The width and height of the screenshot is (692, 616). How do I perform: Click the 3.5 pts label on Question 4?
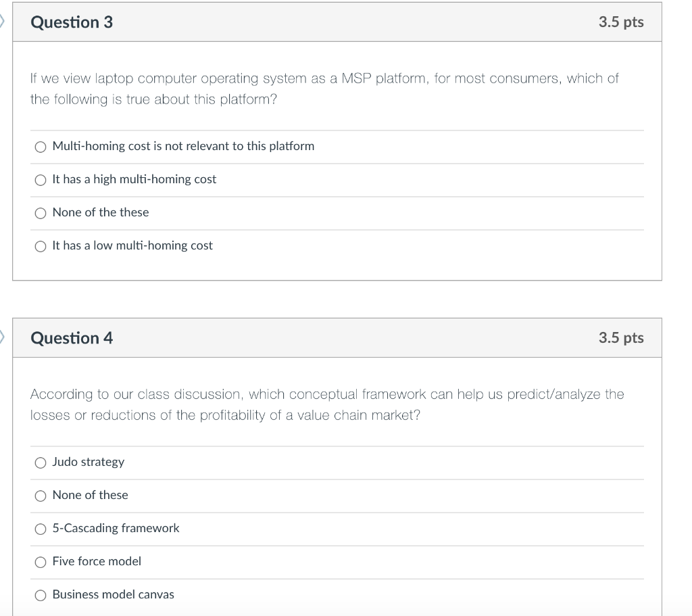(x=622, y=337)
